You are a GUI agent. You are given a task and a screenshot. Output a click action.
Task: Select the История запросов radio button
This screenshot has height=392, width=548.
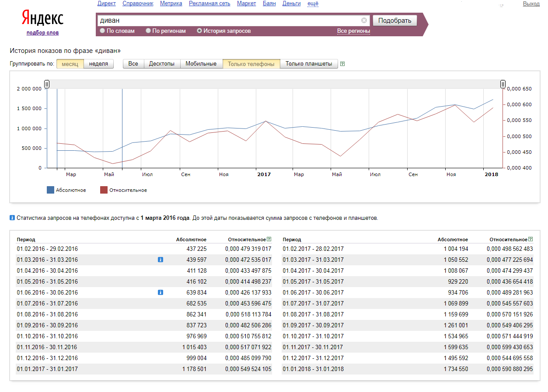(199, 31)
